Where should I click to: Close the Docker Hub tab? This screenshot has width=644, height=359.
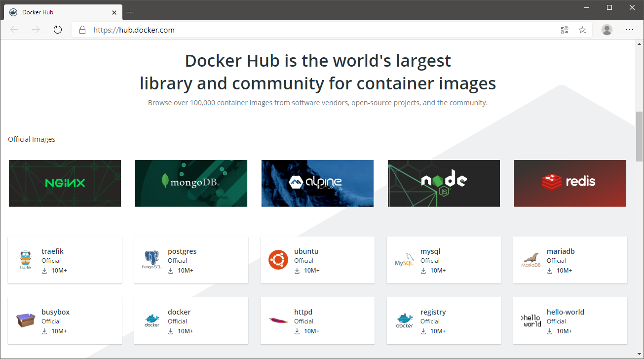[x=114, y=12]
